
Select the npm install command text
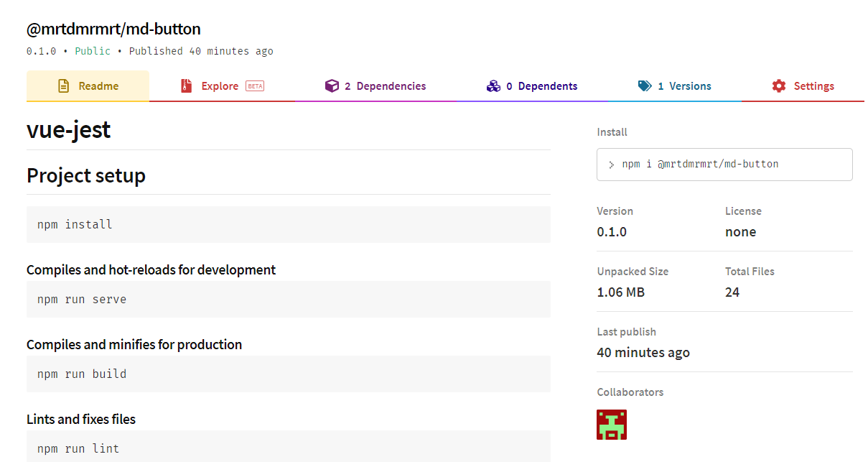[x=74, y=223]
